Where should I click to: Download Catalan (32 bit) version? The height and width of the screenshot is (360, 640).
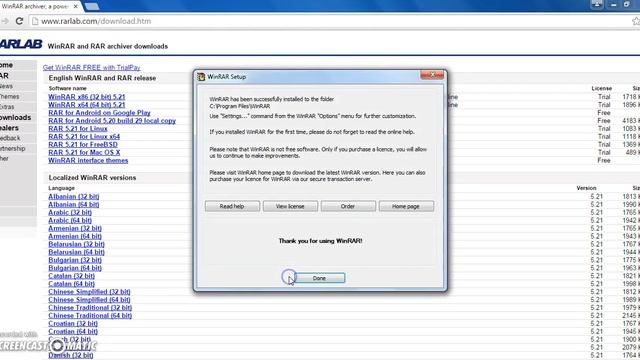(x=71, y=276)
